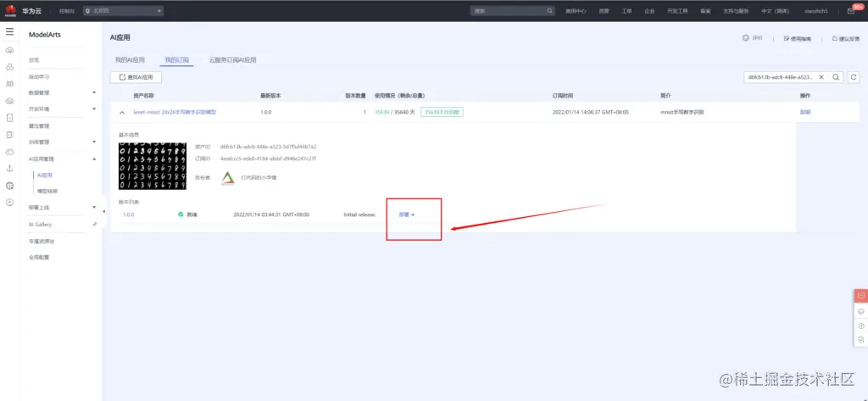Open 算法管理 in the sidebar

point(39,125)
